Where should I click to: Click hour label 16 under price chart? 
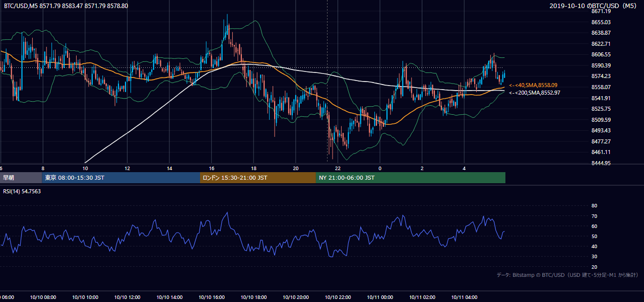pos(212,169)
